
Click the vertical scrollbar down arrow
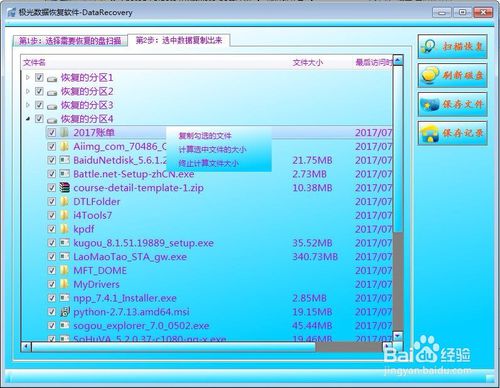398,336
